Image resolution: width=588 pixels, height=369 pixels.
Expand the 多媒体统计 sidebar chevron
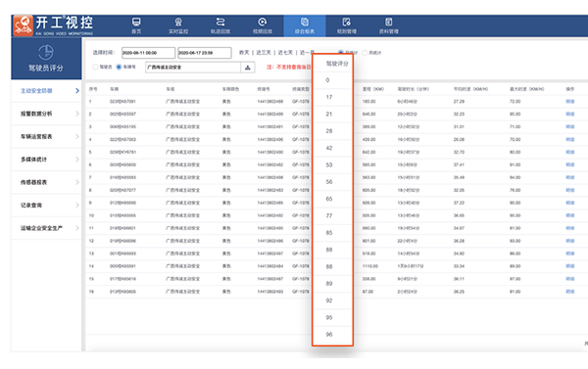click(x=77, y=160)
